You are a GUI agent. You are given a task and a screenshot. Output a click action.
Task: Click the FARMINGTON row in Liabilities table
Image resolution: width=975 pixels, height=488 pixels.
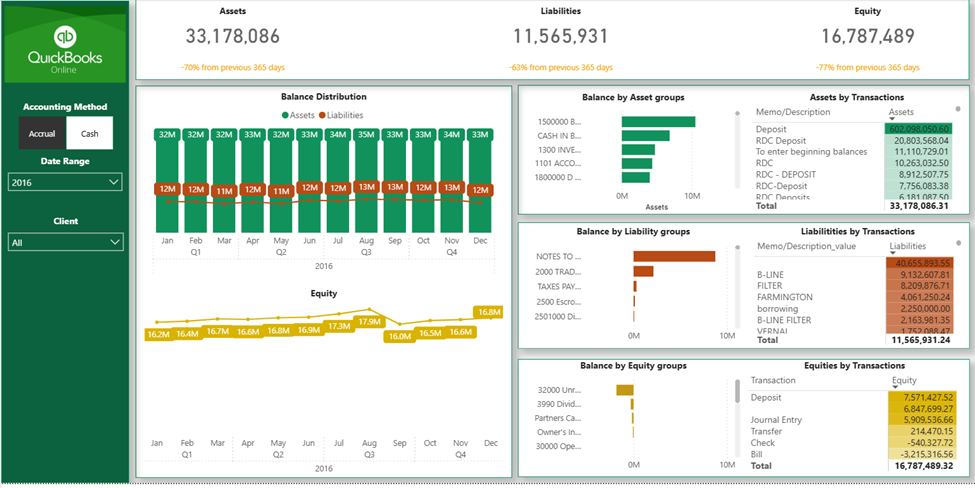(785, 297)
